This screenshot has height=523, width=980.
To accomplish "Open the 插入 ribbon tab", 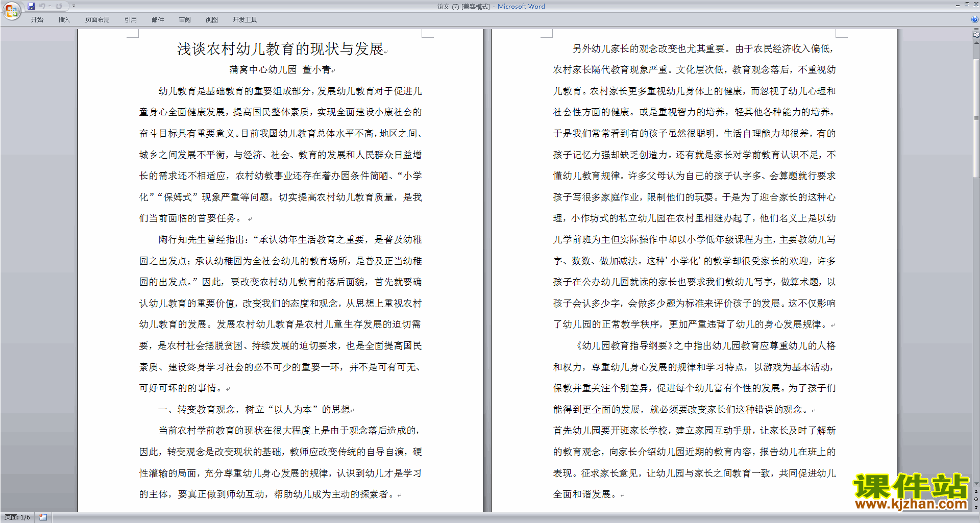I will [64, 19].
